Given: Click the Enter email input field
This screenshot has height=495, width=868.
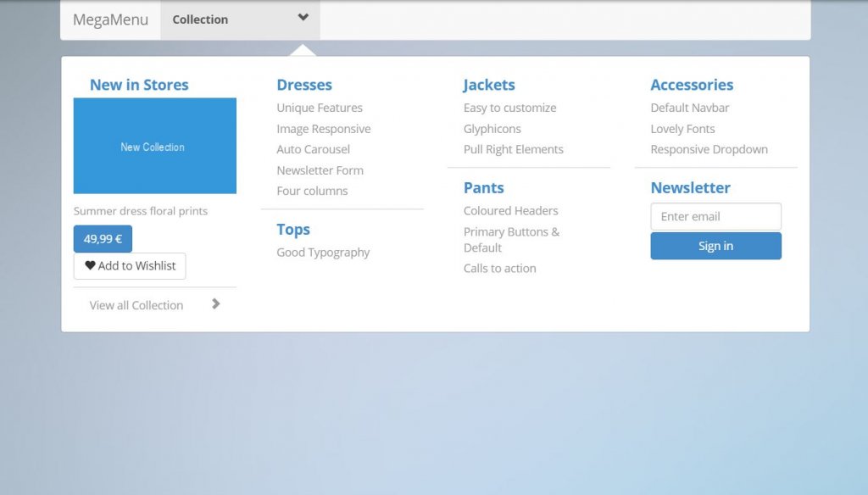Looking at the screenshot, I should click(715, 216).
